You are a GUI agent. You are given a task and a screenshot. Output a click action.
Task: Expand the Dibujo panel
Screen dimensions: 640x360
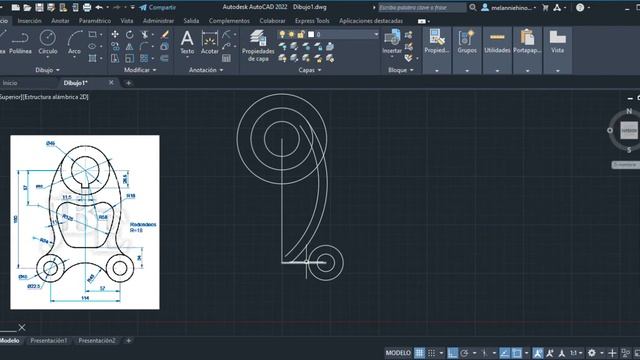click(47, 70)
